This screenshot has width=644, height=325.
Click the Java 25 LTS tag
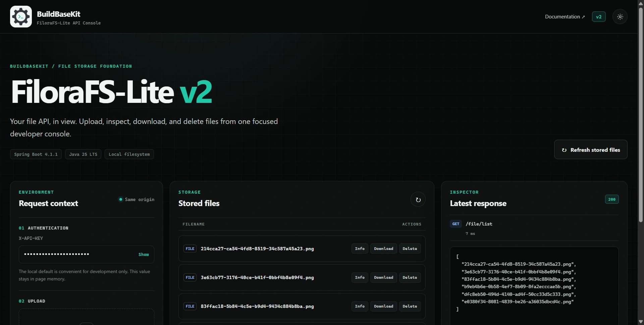point(83,154)
